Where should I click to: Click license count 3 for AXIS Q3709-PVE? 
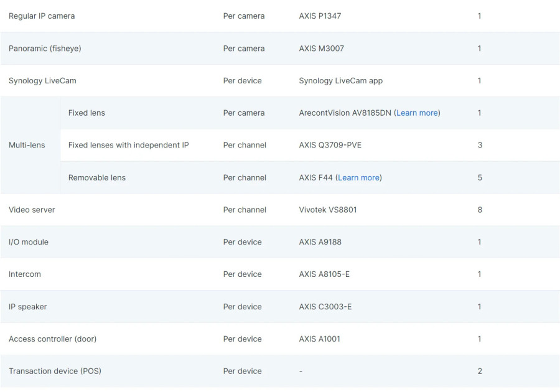480,145
